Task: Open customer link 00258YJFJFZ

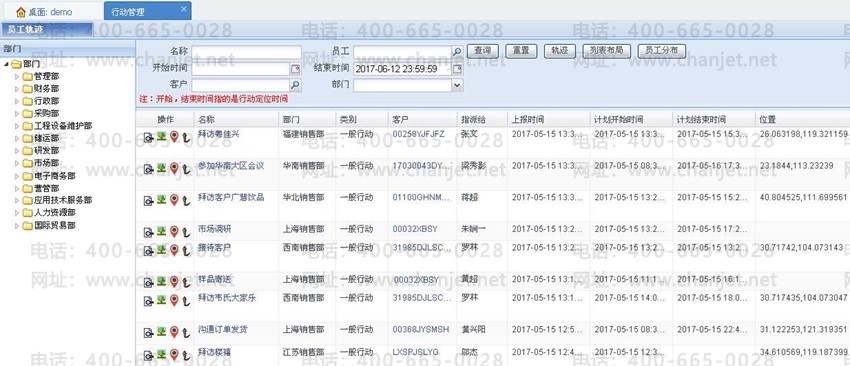Action: tap(418, 133)
